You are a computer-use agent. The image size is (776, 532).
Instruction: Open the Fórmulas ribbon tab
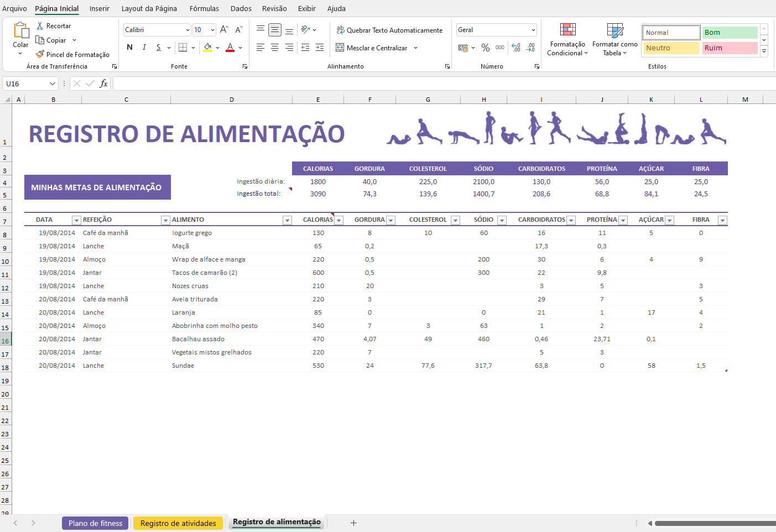[204, 8]
